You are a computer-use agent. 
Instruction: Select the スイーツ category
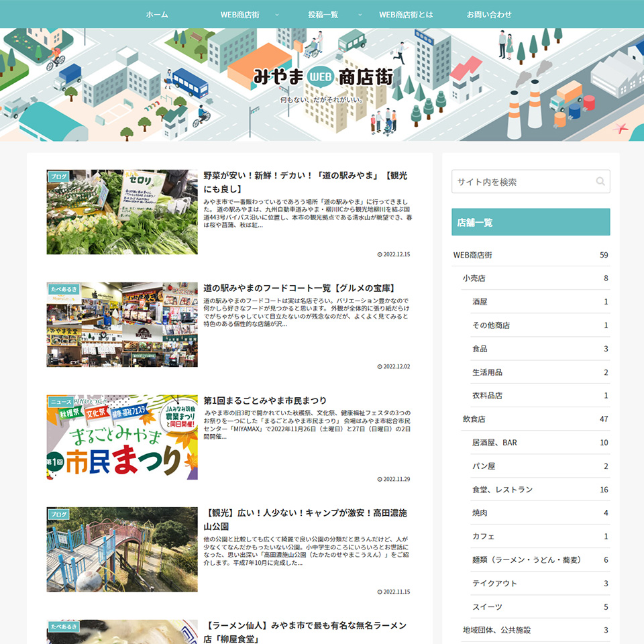coord(487,606)
